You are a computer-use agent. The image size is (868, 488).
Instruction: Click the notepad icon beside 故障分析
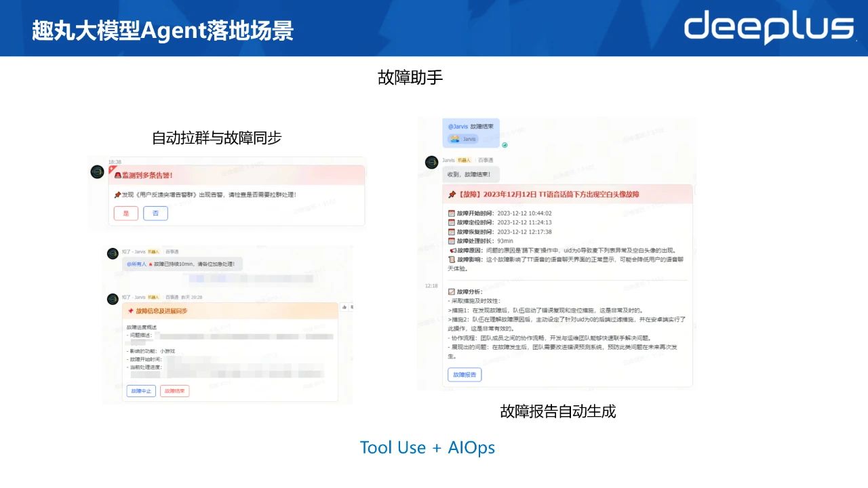(x=452, y=291)
